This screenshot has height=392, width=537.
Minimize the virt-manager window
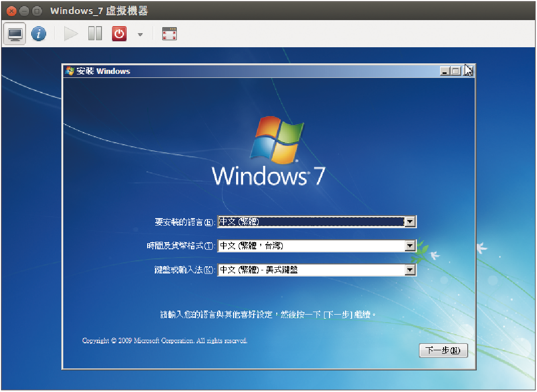pyautogui.click(x=24, y=11)
